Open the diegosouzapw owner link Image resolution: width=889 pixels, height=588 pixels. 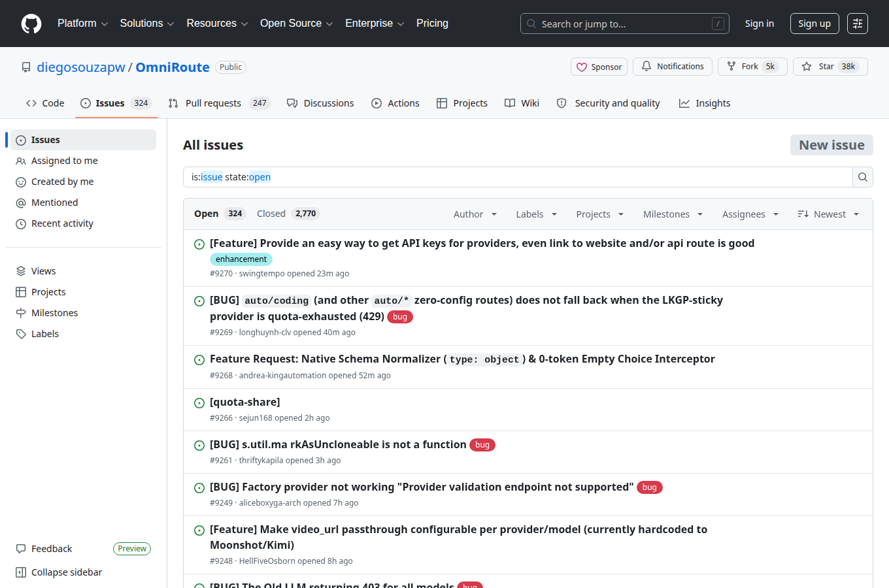click(81, 67)
